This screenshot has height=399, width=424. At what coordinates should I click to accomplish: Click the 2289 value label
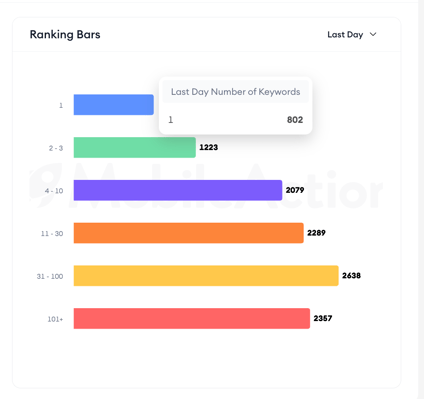pyautogui.click(x=316, y=233)
